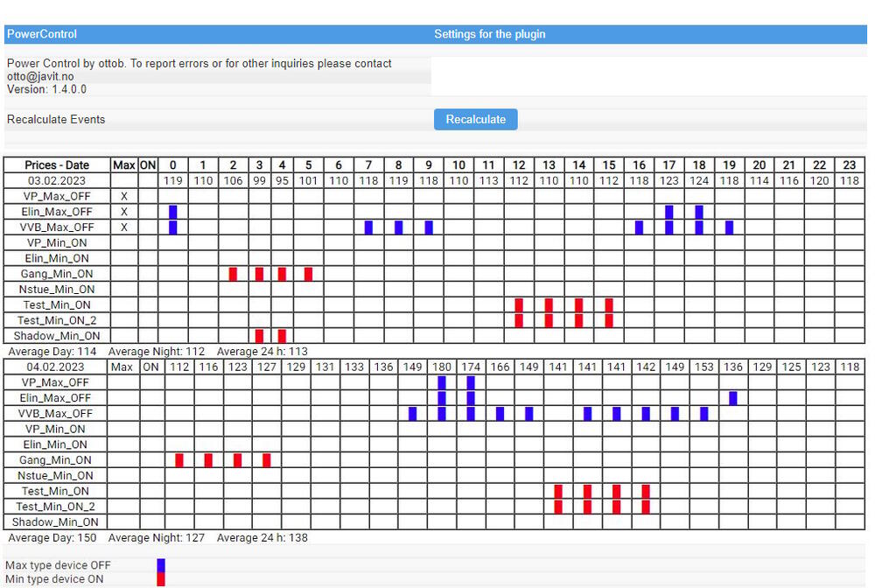Select the Prices - Date column header
875x588 pixels.
(x=57, y=165)
